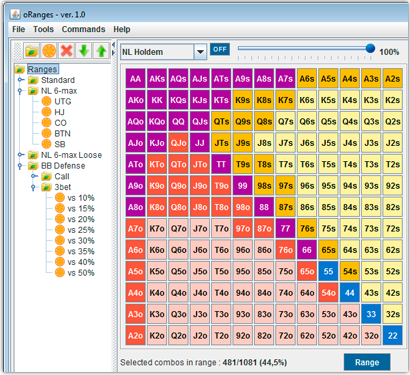Open the Commands menu
This screenshot has height=375, width=410.
tap(83, 29)
